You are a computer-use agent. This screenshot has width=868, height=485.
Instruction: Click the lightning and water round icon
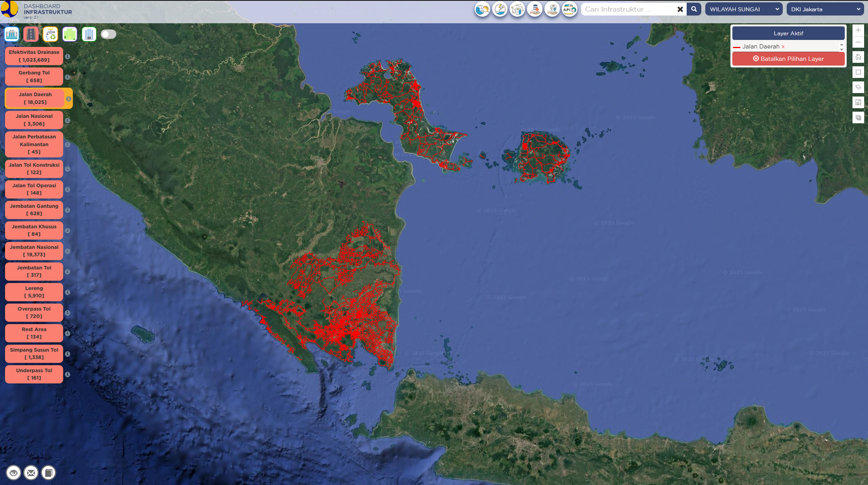pos(500,9)
